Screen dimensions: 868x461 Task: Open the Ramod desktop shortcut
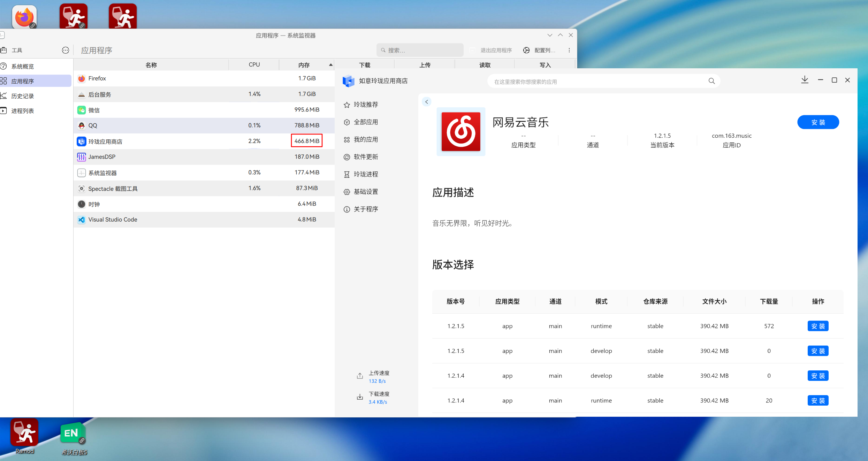24,436
